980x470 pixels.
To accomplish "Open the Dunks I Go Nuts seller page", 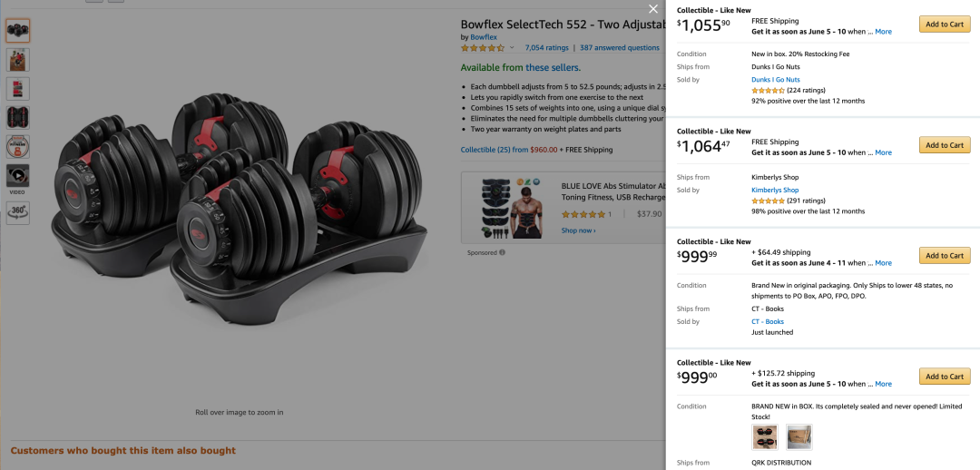I will [776, 79].
